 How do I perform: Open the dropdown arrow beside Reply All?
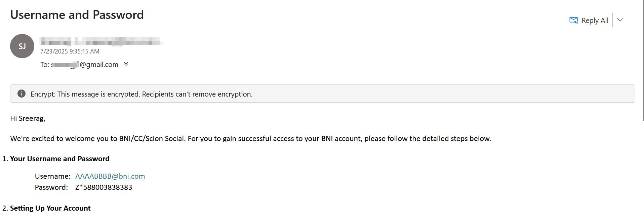(620, 20)
